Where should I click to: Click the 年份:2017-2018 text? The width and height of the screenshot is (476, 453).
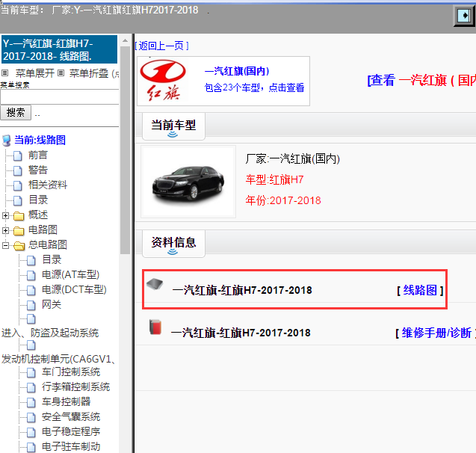(x=283, y=200)
